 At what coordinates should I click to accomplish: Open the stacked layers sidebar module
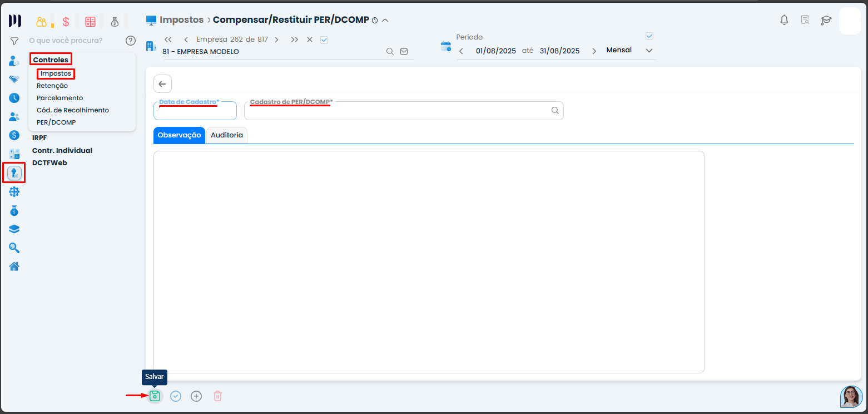point(14,229)
